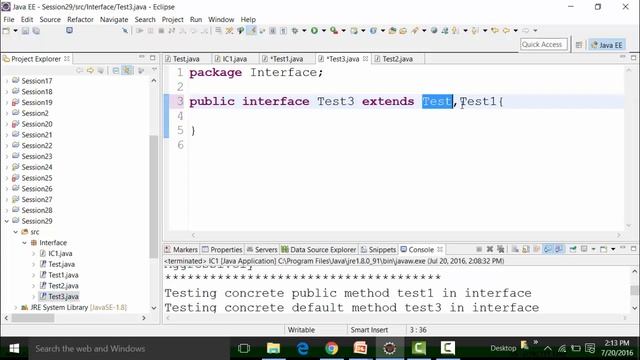This screenshot has width=640, height=360.
Task: Select the Session20 project
Action: (37, 124)
